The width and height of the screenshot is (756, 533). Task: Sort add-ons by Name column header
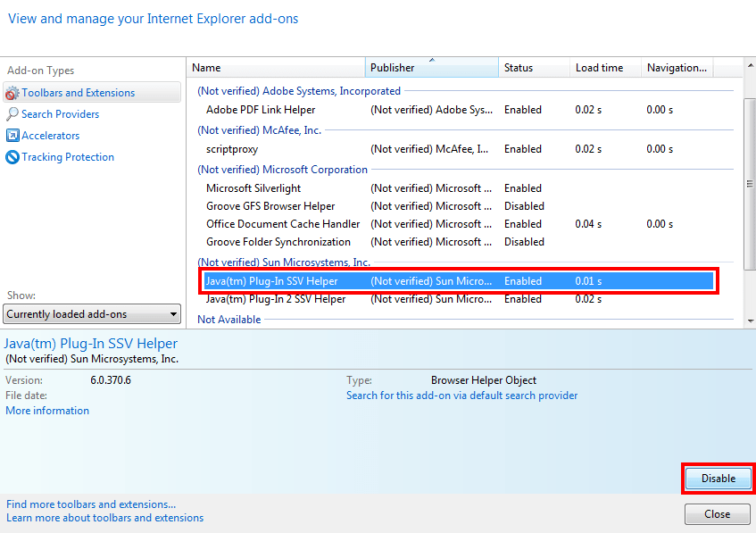tap(277, 68)
